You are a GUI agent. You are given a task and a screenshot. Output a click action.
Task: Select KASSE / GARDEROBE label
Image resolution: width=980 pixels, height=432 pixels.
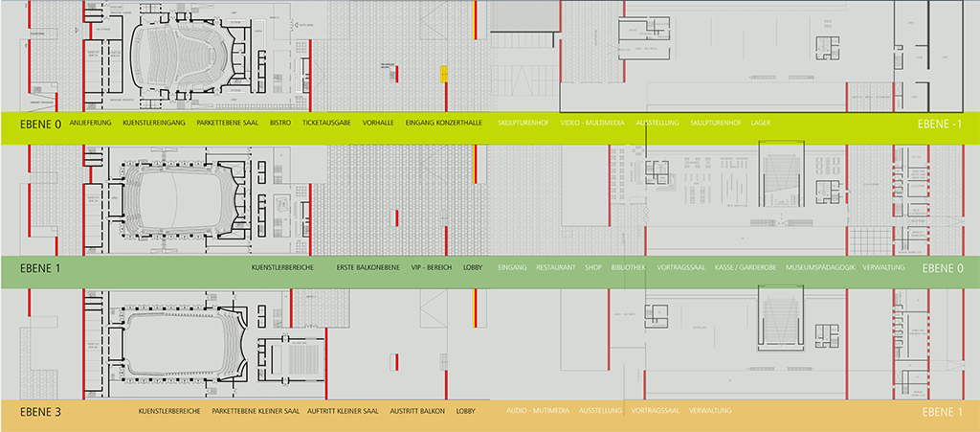(x=743, y=267)
